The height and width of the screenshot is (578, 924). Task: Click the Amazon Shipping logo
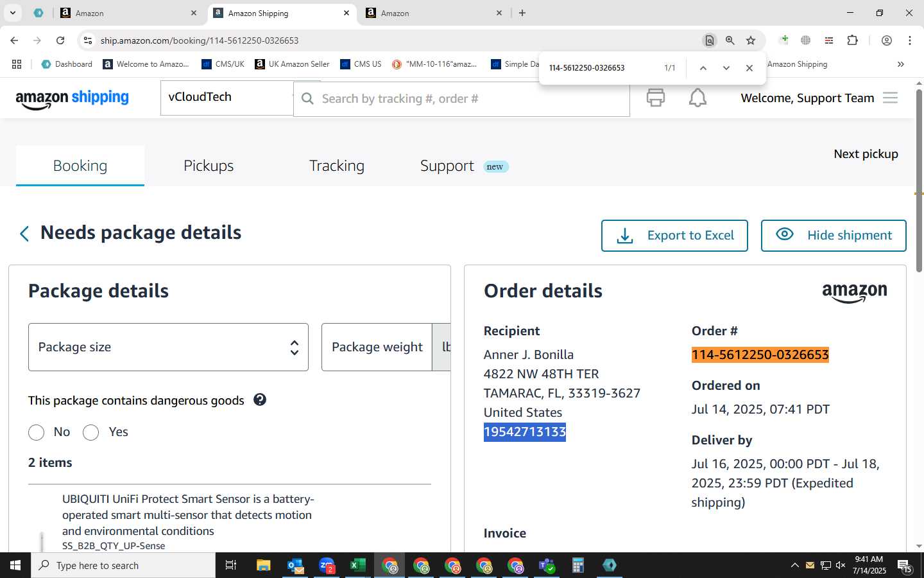(72, 98)
